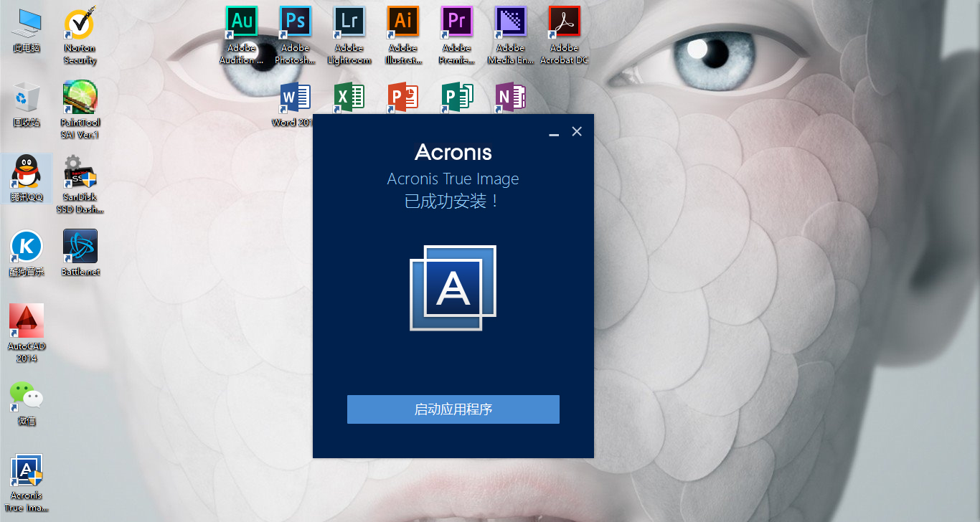The image size is (980, 522).
Task: Select the 酷狗音乐 desktop icon
Action: click(27, 253)
